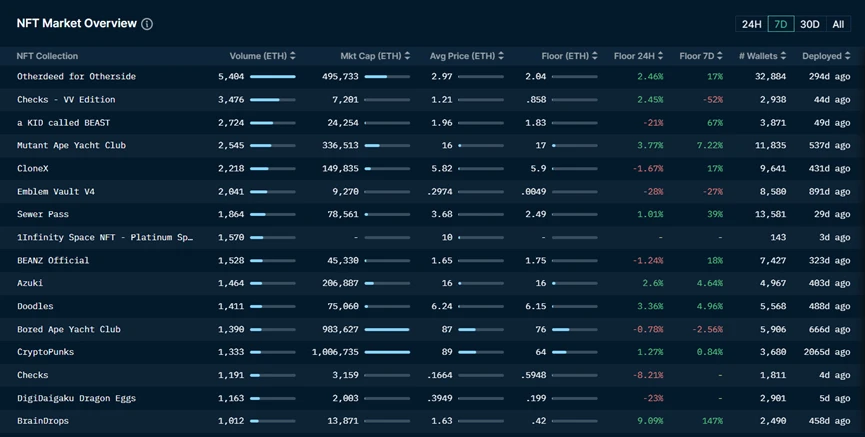Open Sewer Pass collection
865x437 pixels.
click(43, 214)
